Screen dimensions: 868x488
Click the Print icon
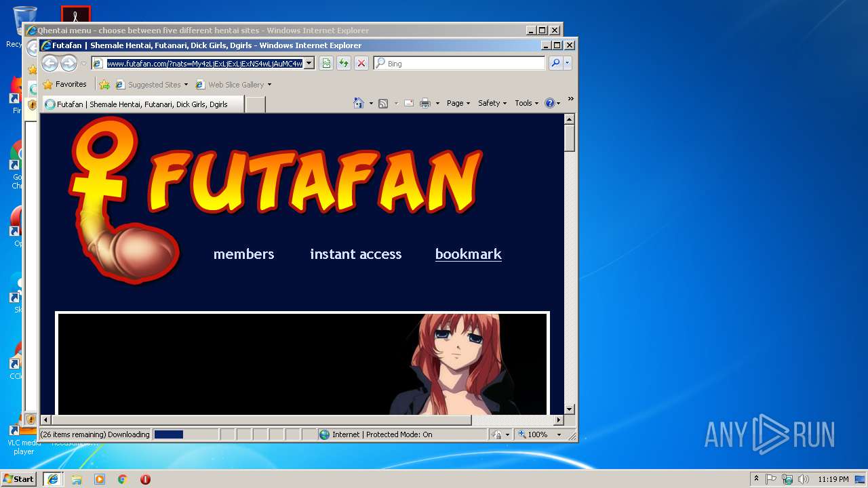[x=425, y=103]
